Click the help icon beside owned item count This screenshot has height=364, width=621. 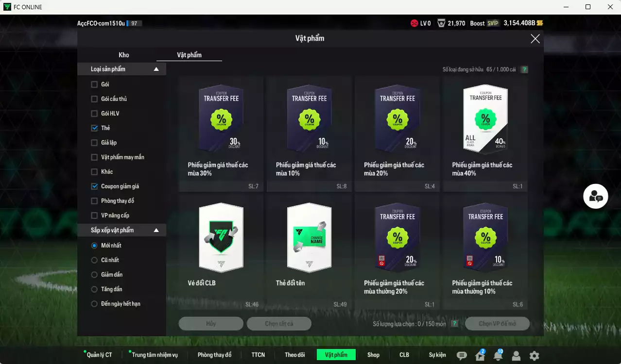(x=524, y=69)
